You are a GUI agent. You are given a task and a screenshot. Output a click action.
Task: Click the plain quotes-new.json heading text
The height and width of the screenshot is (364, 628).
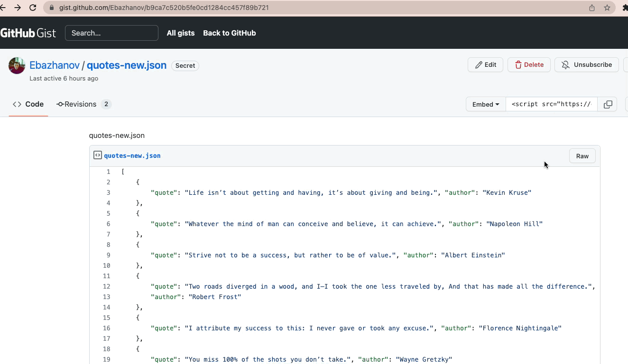[117, 136]
